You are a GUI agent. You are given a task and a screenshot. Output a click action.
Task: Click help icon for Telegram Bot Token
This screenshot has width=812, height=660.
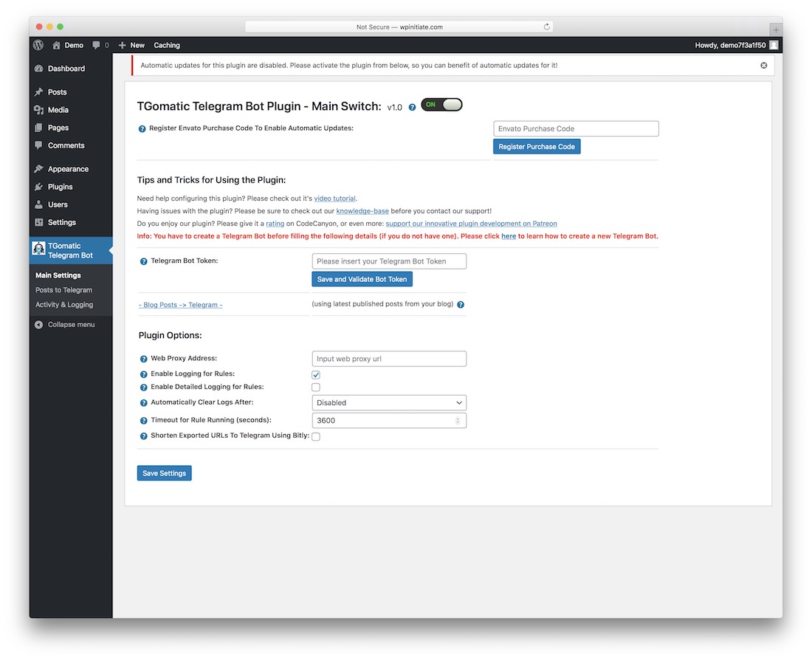(x=143, y=261)
